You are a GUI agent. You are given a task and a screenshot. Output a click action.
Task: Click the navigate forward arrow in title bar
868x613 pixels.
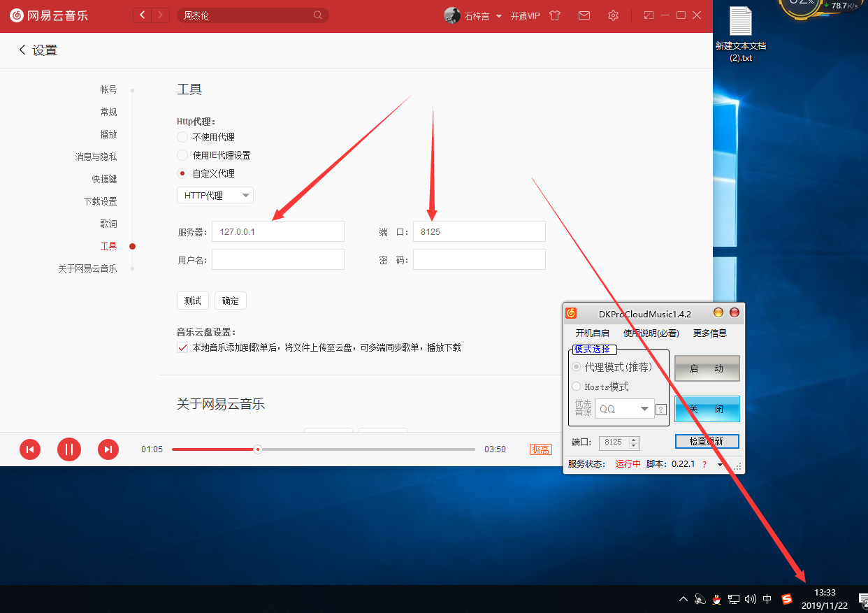pos(161,15)
